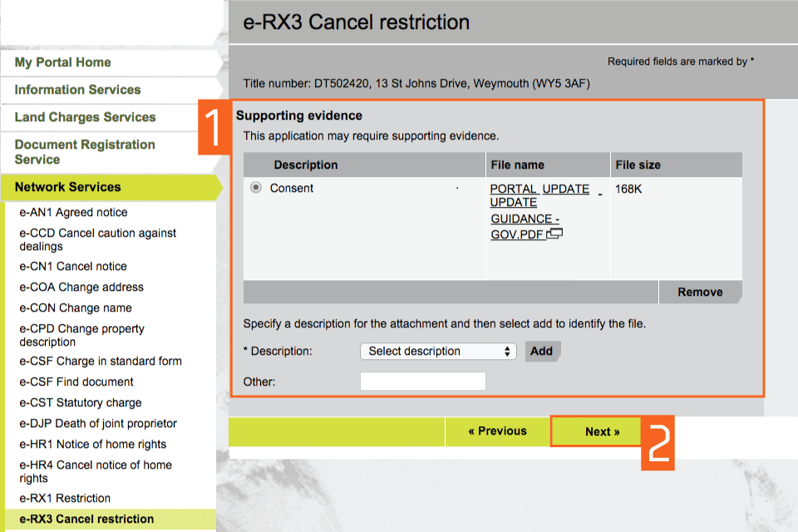Open Land Charges Services menu
This screenshot has width=798, height=532.
coord(85,117)
